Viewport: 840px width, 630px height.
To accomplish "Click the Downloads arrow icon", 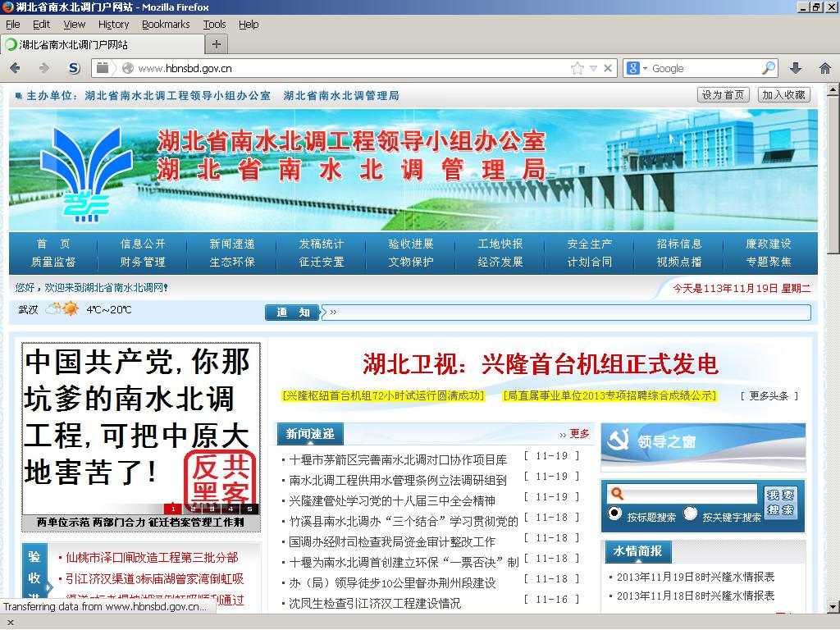I will click(x=795, y=68).
